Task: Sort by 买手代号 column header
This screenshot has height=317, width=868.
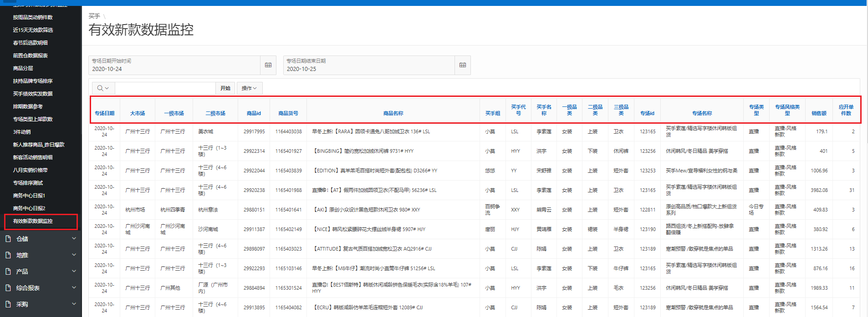Action: (x=518, y=110)
